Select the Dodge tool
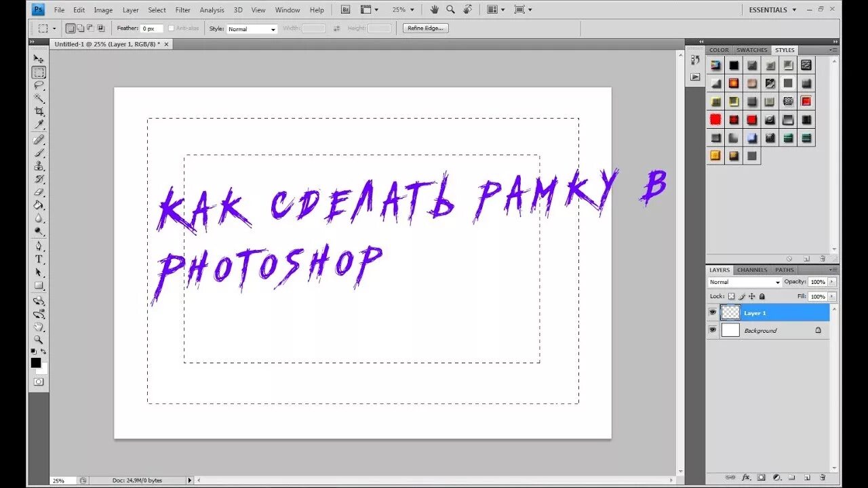Viewport: 868px width, 488px height. click(39, 231)
